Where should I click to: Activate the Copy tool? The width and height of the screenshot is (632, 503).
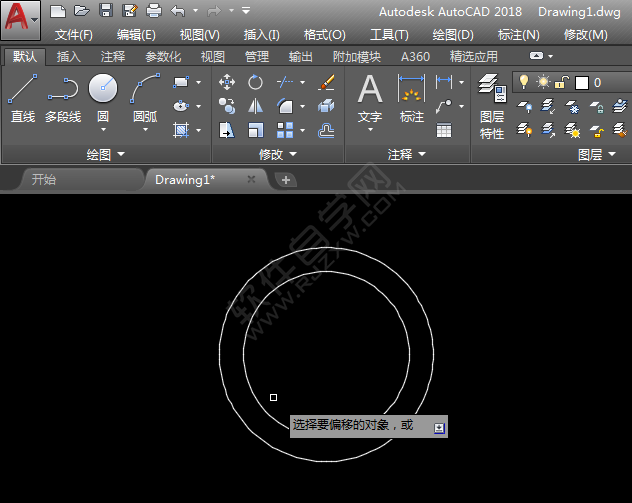click(x=227, y=106)
